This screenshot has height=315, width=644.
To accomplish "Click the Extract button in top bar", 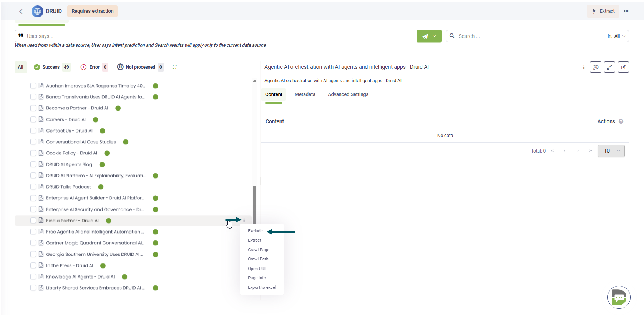I will 603,11.
